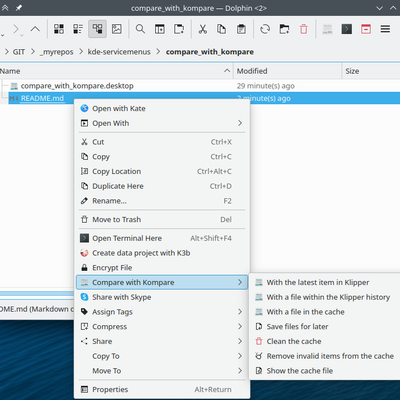This screenshot has width=400, height=400.
Task: Click the Kompare toolbar icon
Action: [x=327, y=29]
